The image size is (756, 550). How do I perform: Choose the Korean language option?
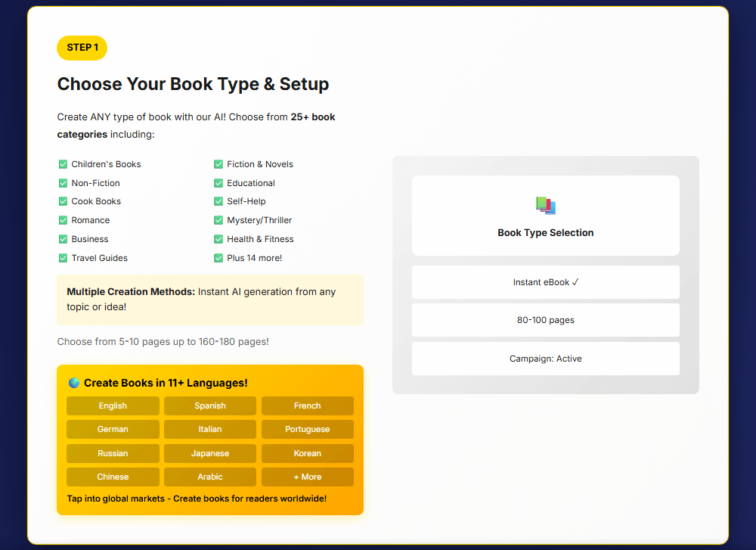click(x=307, y=453)
